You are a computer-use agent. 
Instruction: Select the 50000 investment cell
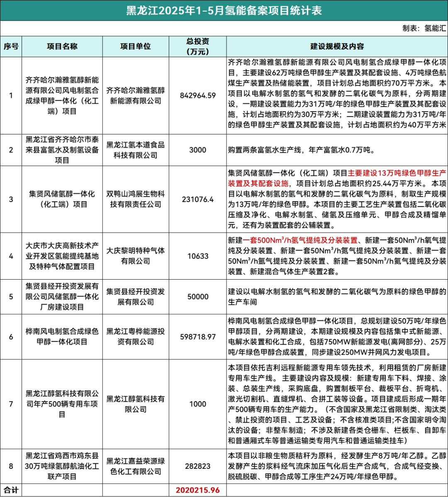coord(198,297)
